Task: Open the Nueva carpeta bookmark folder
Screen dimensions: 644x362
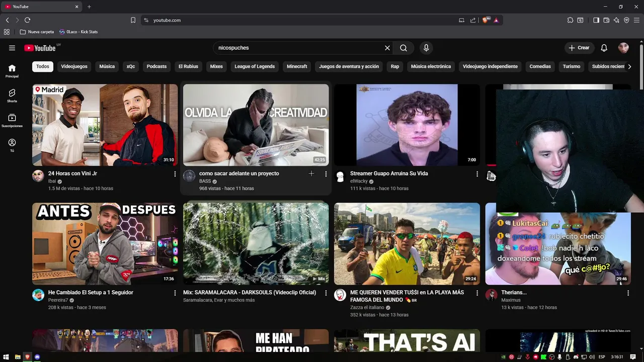Action: [37, 32]
